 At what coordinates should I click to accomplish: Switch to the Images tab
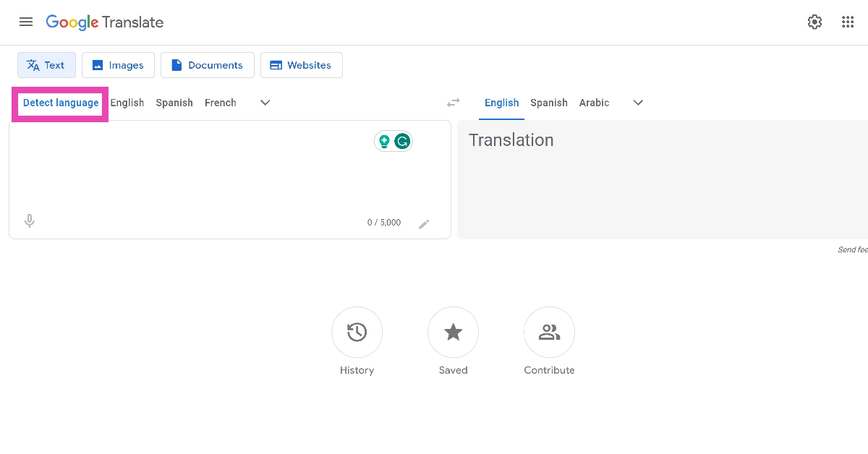[x=118, y=65]
